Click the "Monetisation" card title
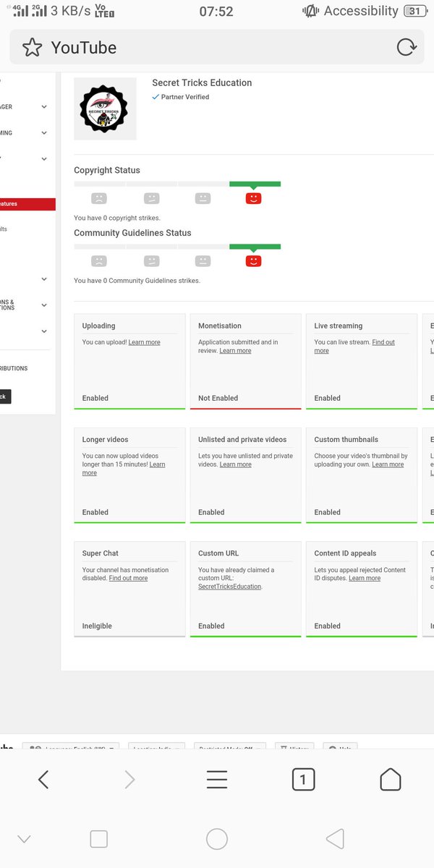The width and height of the screenshot is (434, 868). tap(220, 325)
